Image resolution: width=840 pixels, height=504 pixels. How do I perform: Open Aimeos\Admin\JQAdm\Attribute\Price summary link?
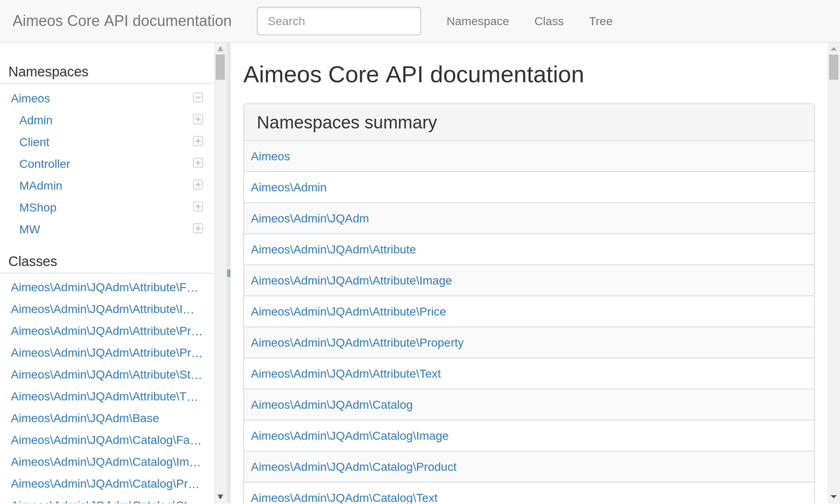(x=348, y=311)
